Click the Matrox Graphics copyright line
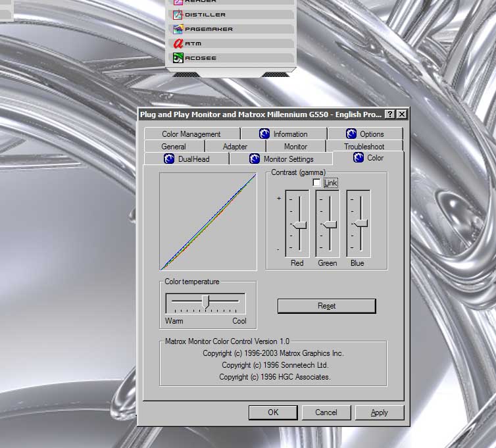The width and height of the screenshot is (496, 448). point(273,353)
